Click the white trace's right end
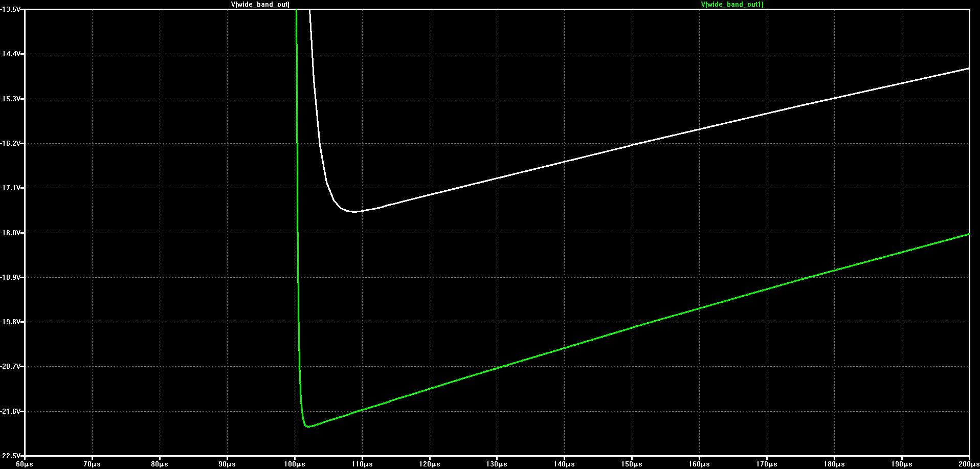Viewport: 980px width, 469px height. coord(968,68)
